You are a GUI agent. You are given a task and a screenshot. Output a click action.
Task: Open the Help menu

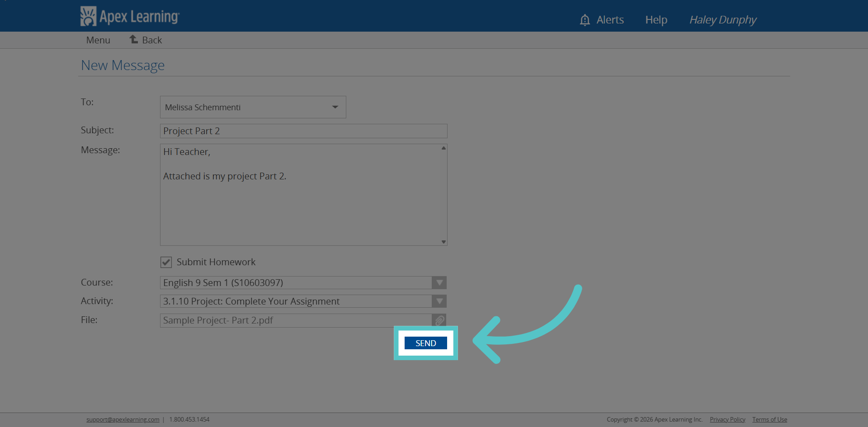[x=656, y=20]
